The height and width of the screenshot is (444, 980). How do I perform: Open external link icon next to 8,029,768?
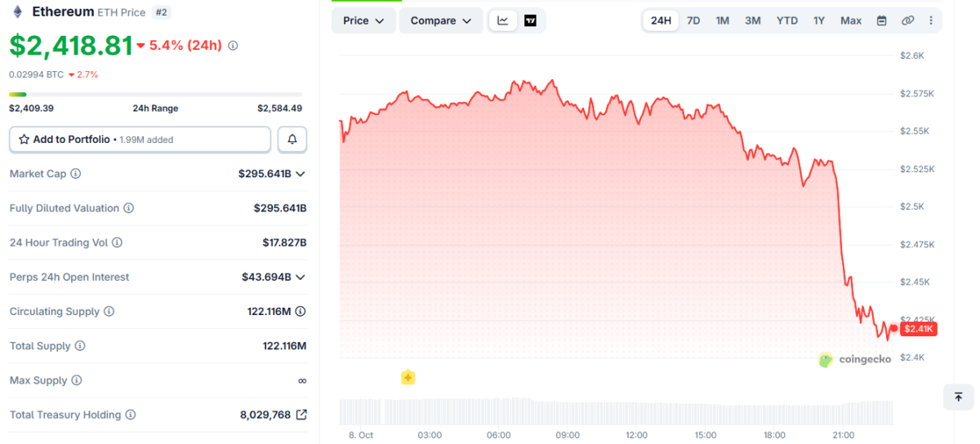pyautogui.click(x=301, y=415)
